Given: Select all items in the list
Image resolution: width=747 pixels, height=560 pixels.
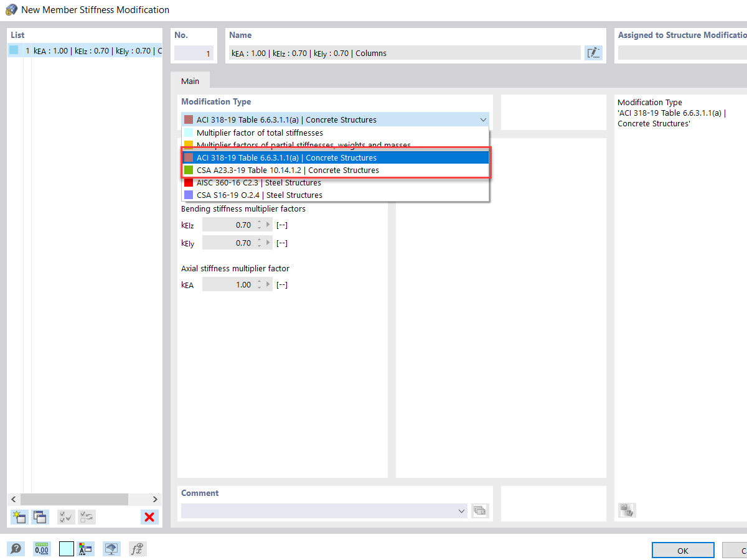Looking at the screenshot, I should pos(65,517).
